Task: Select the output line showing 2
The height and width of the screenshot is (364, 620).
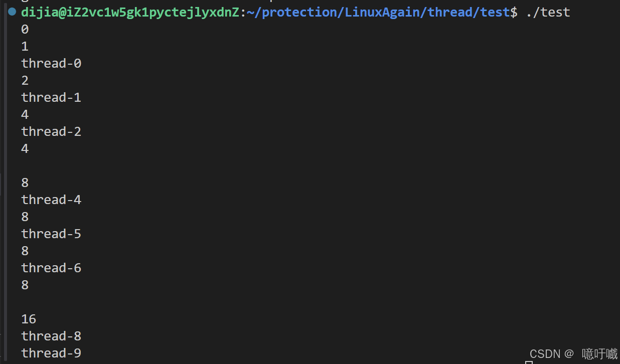Action: [25, 81]
